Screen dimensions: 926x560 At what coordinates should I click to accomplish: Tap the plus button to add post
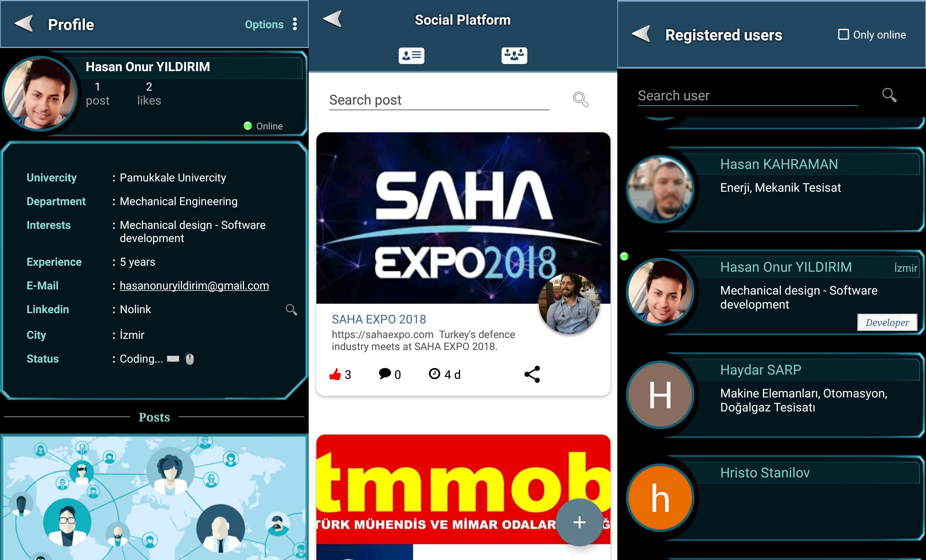[579, 522]
